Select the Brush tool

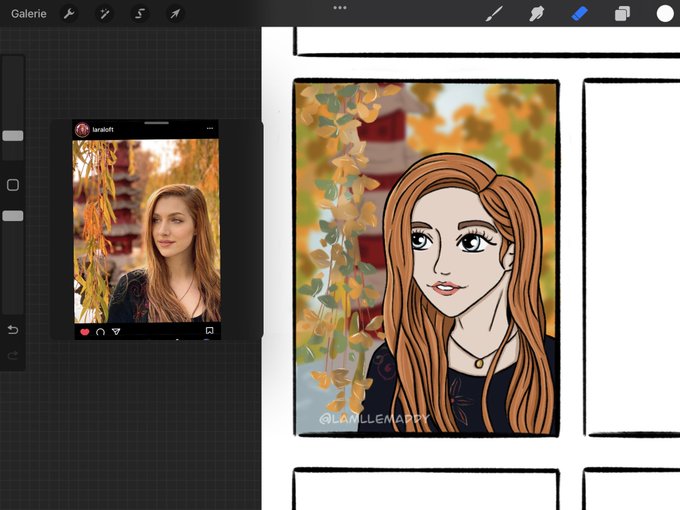[494, 14]
